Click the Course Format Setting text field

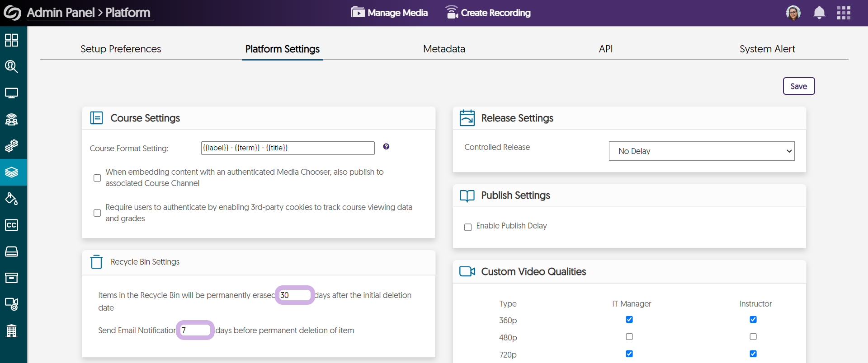point(288,148)
